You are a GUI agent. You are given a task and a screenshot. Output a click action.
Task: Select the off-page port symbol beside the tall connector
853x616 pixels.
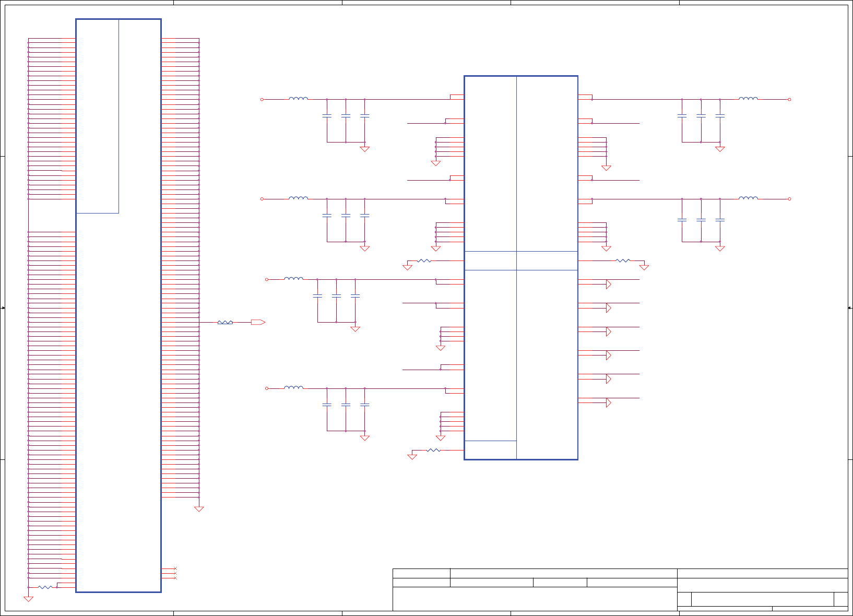[258, 322]
